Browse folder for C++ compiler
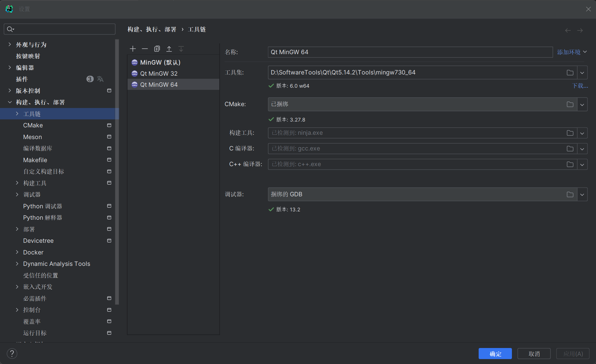The image size is (596, 364). tap(570, 164)
